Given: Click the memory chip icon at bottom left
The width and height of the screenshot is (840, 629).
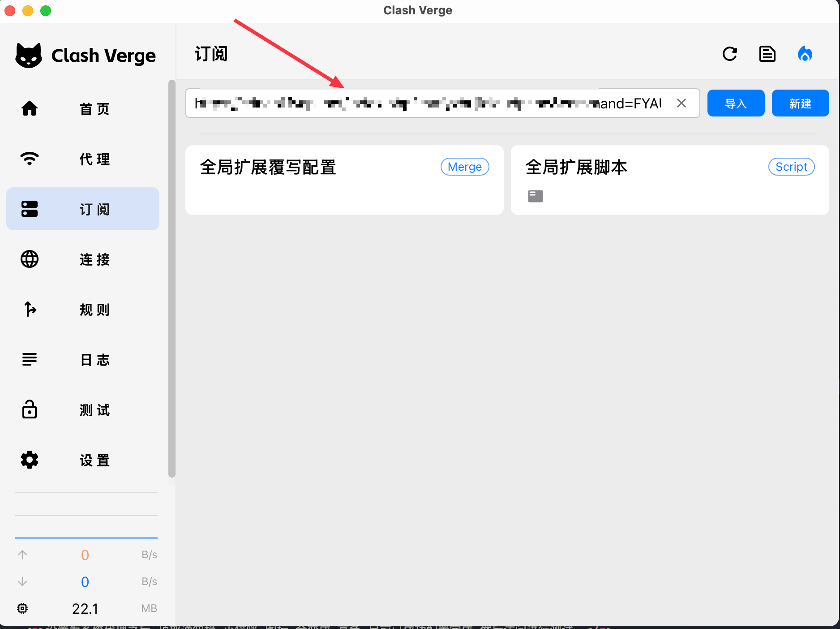Looking at the screenshot, I should point(22,608).
